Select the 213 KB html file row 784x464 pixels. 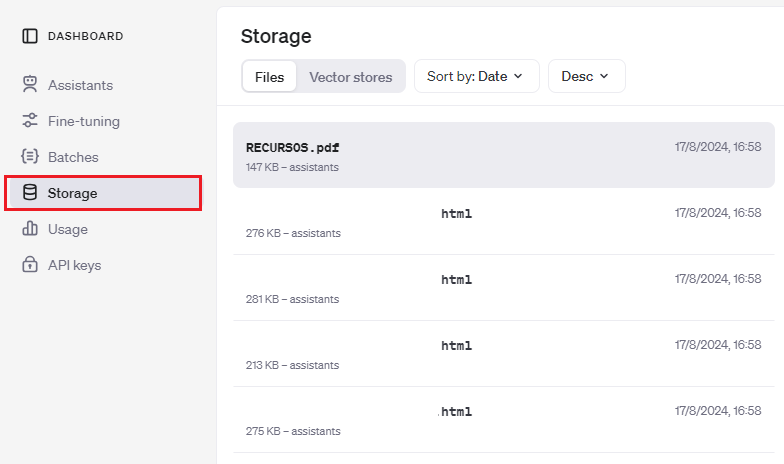tap(504, 354)
